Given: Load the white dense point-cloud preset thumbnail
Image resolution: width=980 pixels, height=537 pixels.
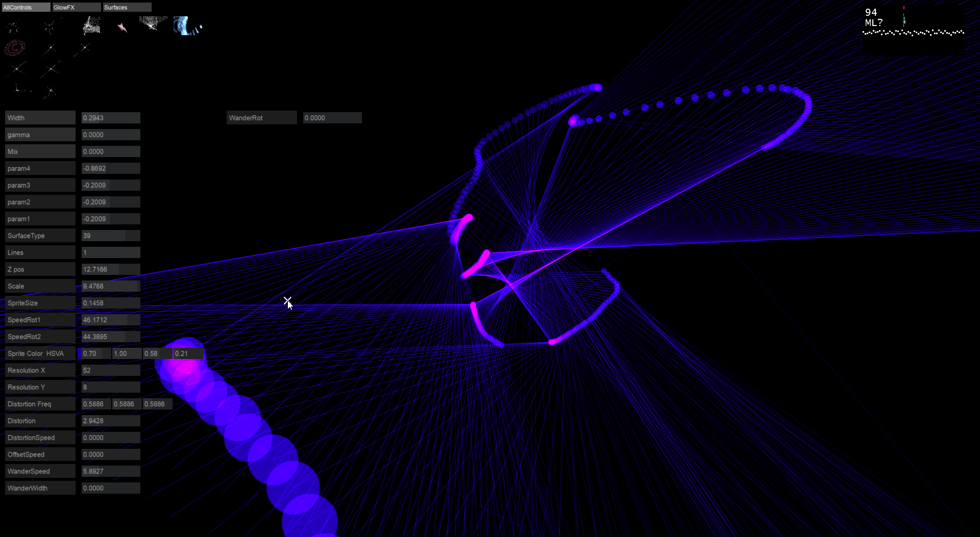Looking at the screenshot, I should point(91,25).
